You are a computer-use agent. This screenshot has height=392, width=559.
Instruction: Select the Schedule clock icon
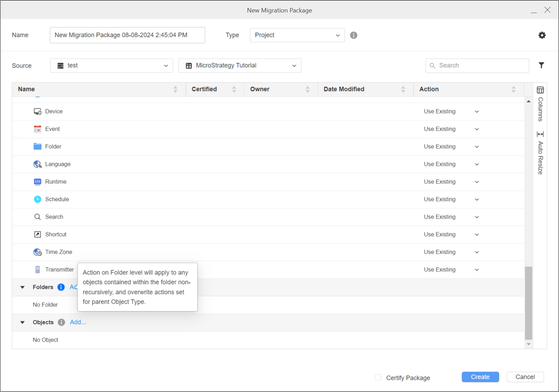[37, 199]
